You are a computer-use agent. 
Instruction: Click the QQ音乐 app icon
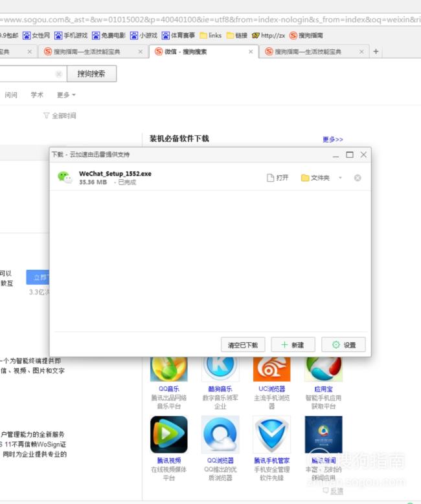tap(168, 369)
